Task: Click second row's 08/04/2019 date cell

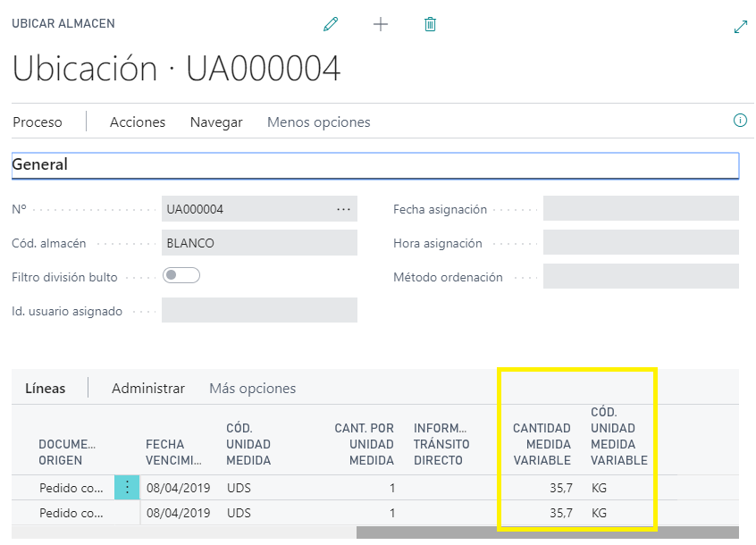Action: click(179, 513)
